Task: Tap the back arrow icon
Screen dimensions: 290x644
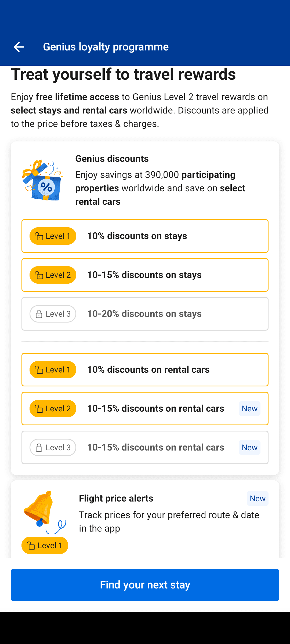Action: point(19,47)
